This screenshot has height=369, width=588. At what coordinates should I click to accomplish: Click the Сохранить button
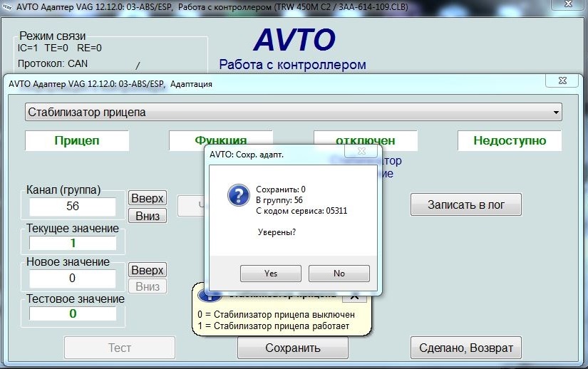[293, 348]
